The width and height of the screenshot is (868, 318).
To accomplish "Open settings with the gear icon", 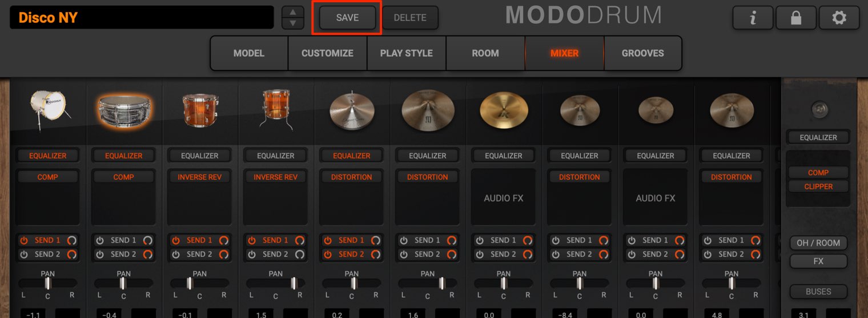I will pos(839,18).
